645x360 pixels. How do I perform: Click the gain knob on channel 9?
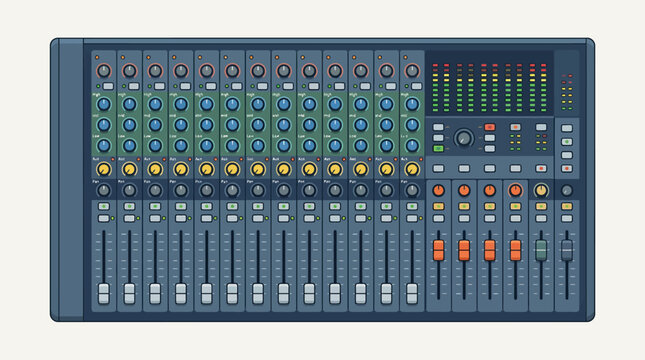point(309,71)
